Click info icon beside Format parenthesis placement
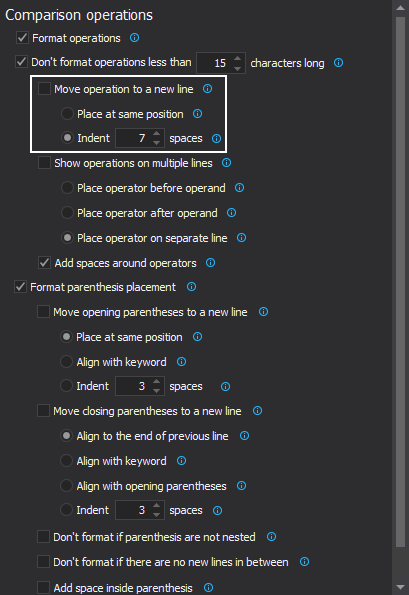 coord(192,287)
